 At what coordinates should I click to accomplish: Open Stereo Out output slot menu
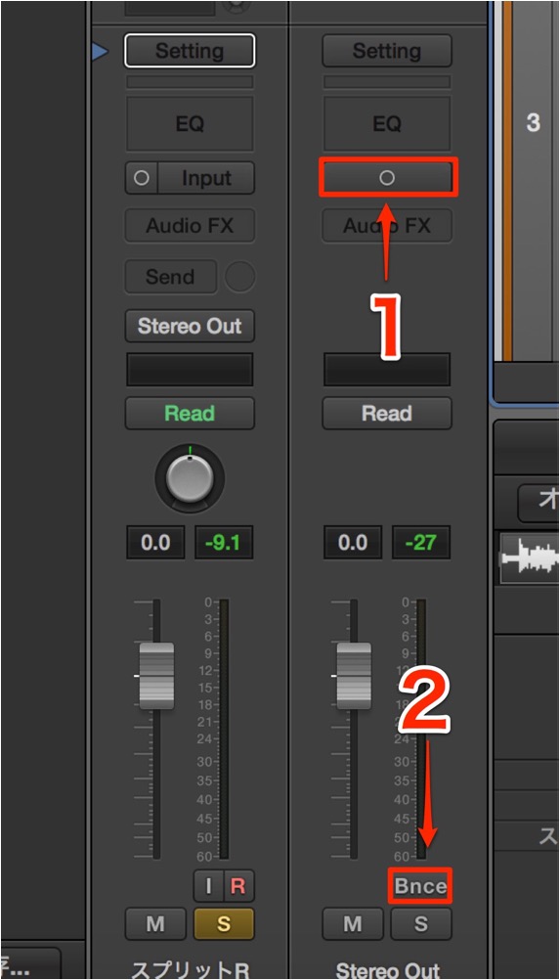pyautogui.click(x=190, y=326)
